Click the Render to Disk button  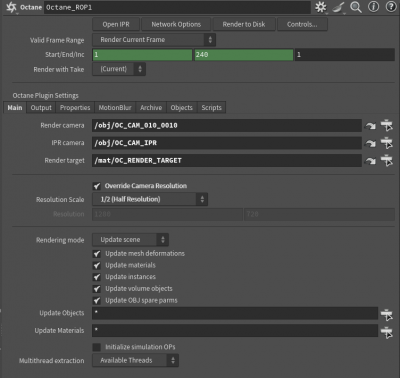[x=244, y=24]
